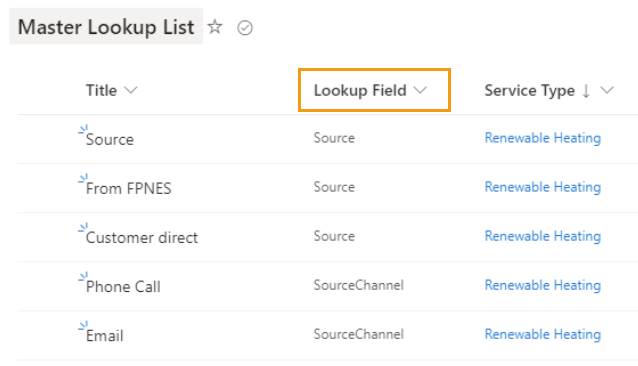Open the Email item
The image size is (638, 366).
(x=105, y=336)
